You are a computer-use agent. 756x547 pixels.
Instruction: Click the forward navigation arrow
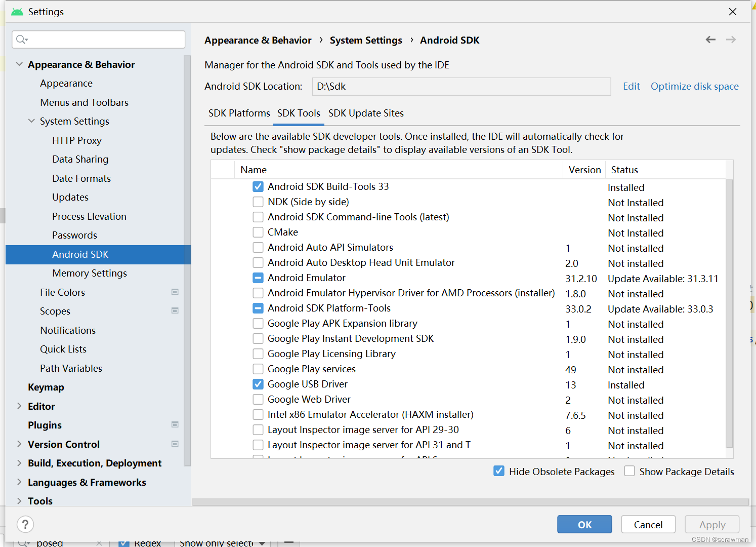pyautogui.click(x=731, y=40)
